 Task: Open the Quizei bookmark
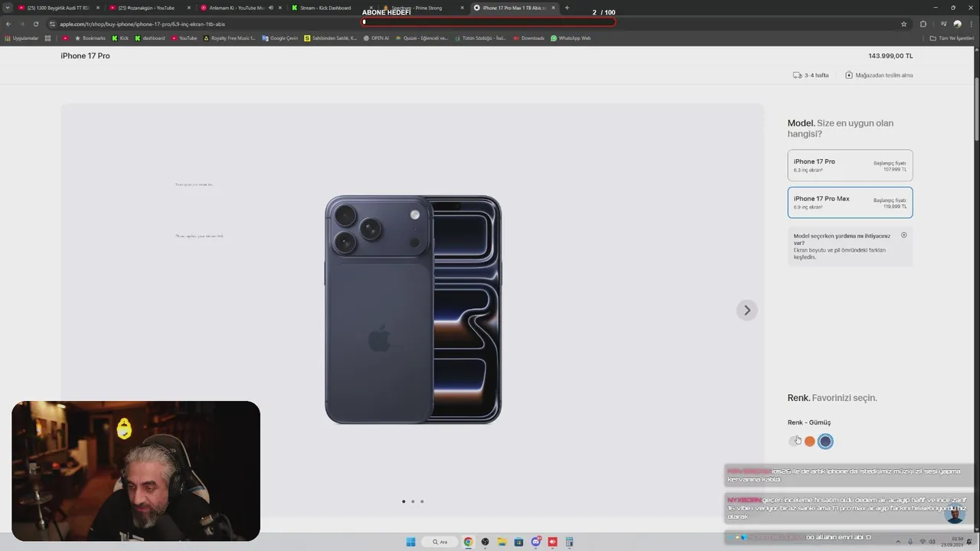(x=422, y=38)
